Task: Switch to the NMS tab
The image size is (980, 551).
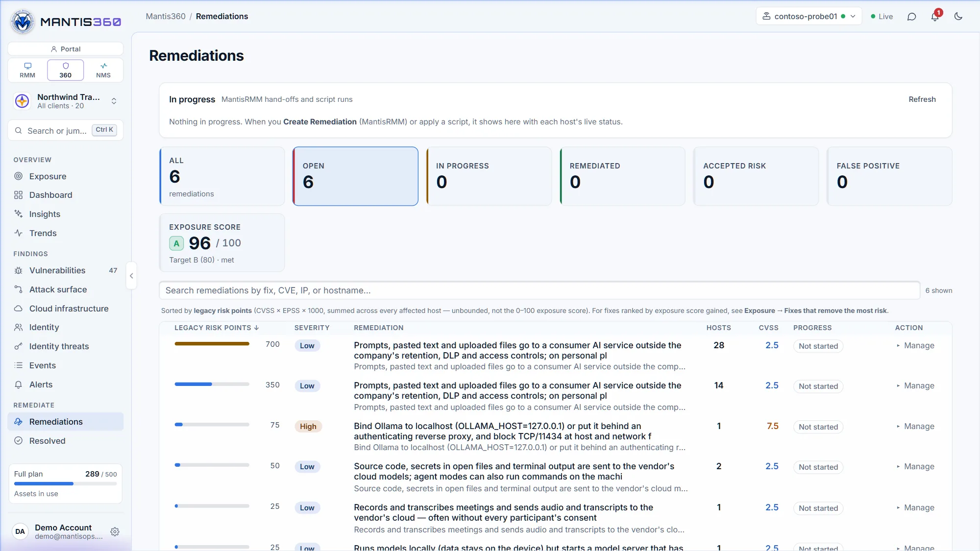Action: [103, 70]
